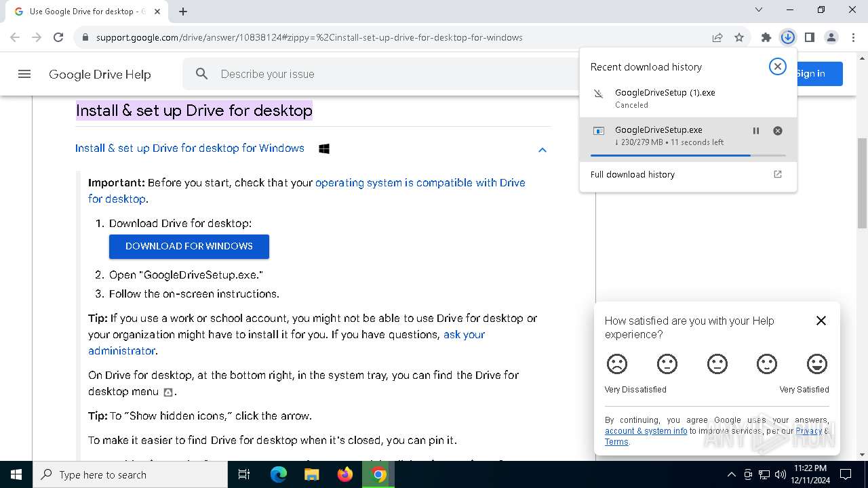Open the network tray icon
The image size is (868, 488).
[764, 474]
